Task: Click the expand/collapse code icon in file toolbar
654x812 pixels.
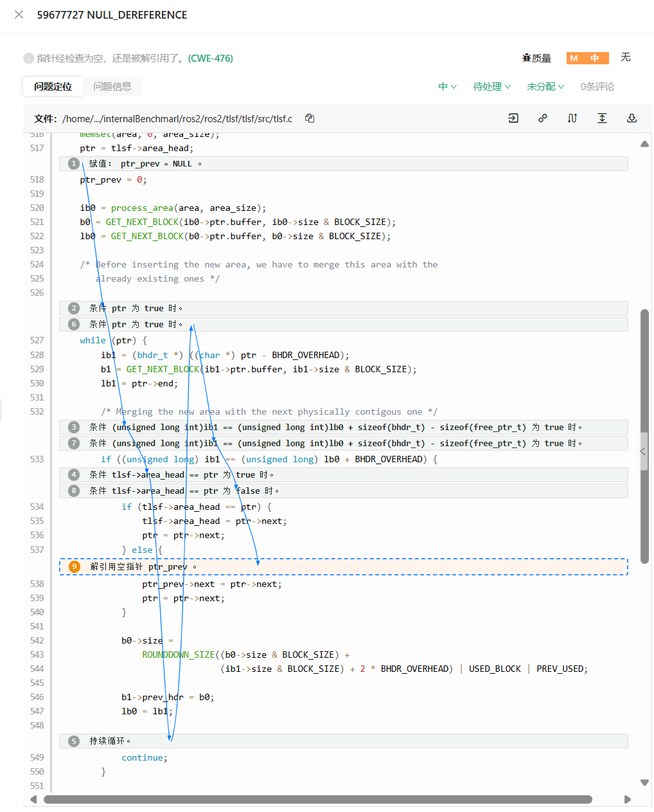Action: click(602, 118)
